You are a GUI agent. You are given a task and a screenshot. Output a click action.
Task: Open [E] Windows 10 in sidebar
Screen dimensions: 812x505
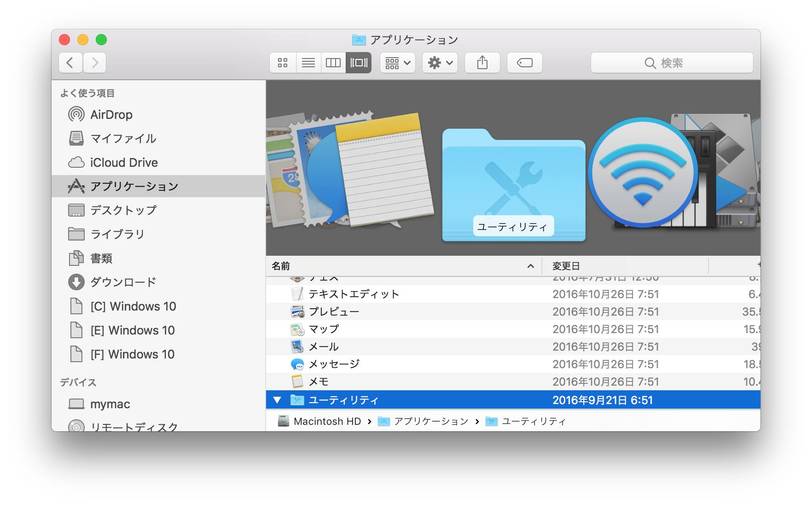click(158, 330)
